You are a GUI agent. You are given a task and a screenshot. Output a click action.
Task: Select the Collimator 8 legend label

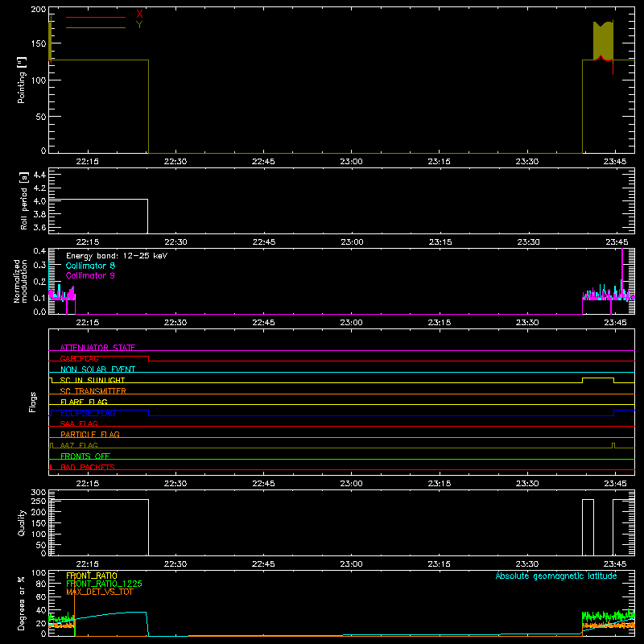(x=90, y=266)
